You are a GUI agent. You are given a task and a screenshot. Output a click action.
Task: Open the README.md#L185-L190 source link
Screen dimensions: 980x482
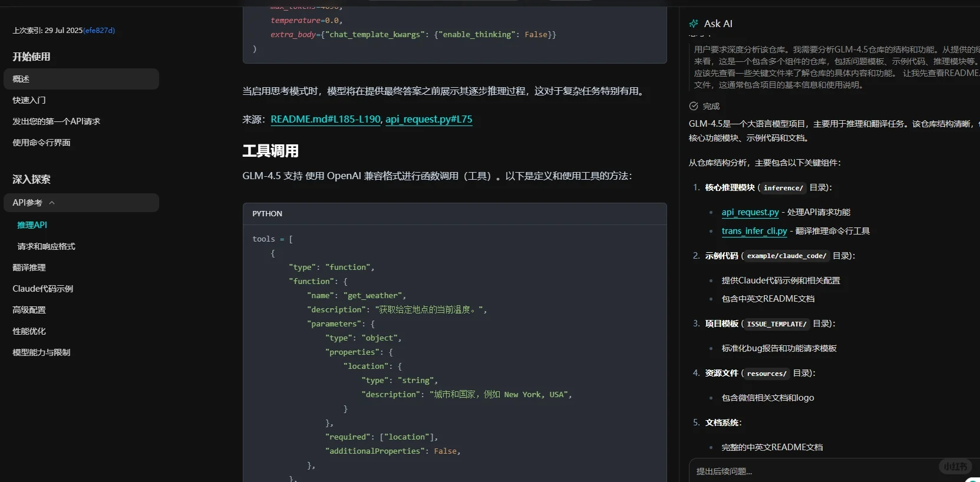[326, 119]
